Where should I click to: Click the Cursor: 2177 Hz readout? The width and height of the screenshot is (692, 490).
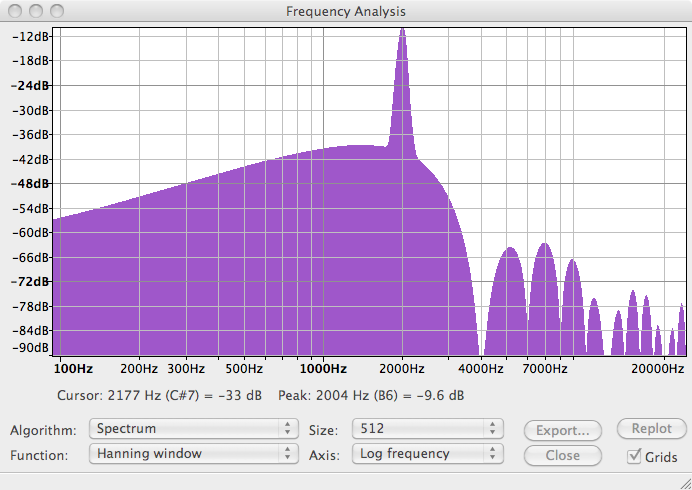[159, 396]
